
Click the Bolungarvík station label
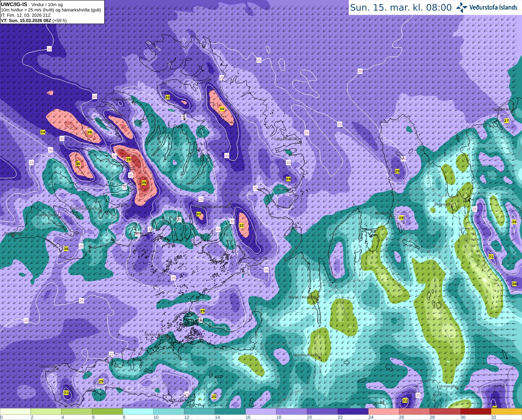click(122, 99)
